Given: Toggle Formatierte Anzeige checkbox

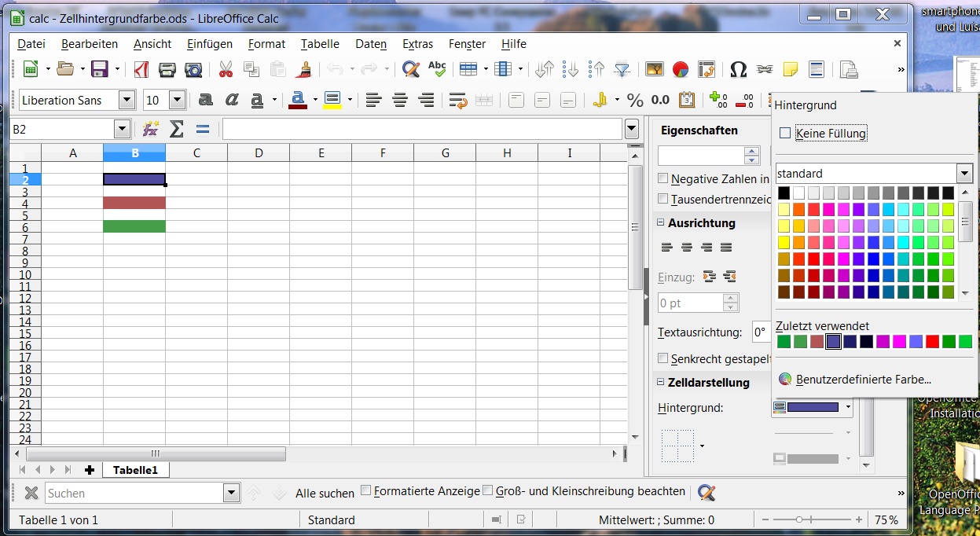Looking at the screenshot, I should (x=365, y=490).
